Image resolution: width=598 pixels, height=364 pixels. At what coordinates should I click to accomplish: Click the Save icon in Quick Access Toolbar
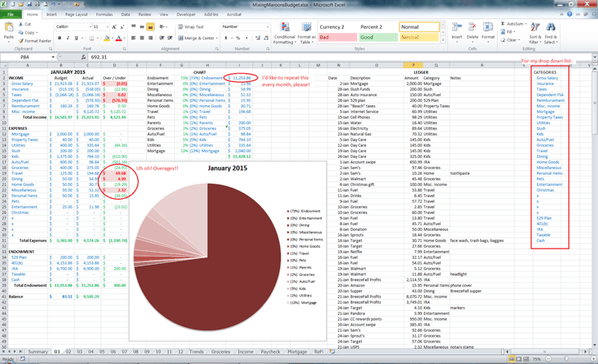coord(30,4)
